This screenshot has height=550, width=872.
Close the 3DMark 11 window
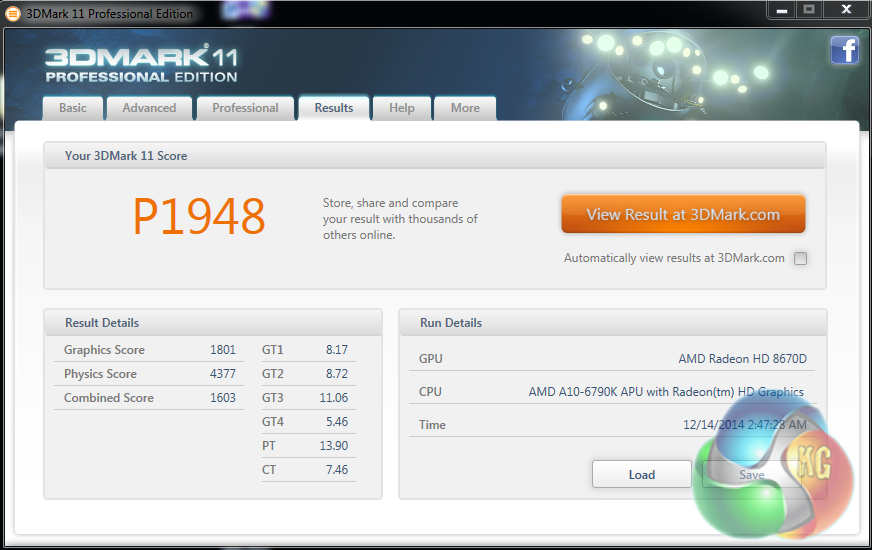click(x=846, y=10)
